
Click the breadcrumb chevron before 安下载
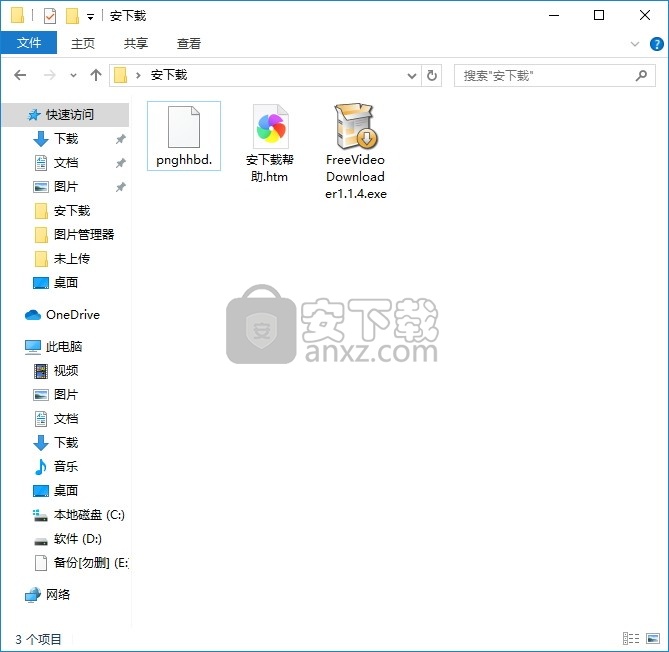[138, 76]
